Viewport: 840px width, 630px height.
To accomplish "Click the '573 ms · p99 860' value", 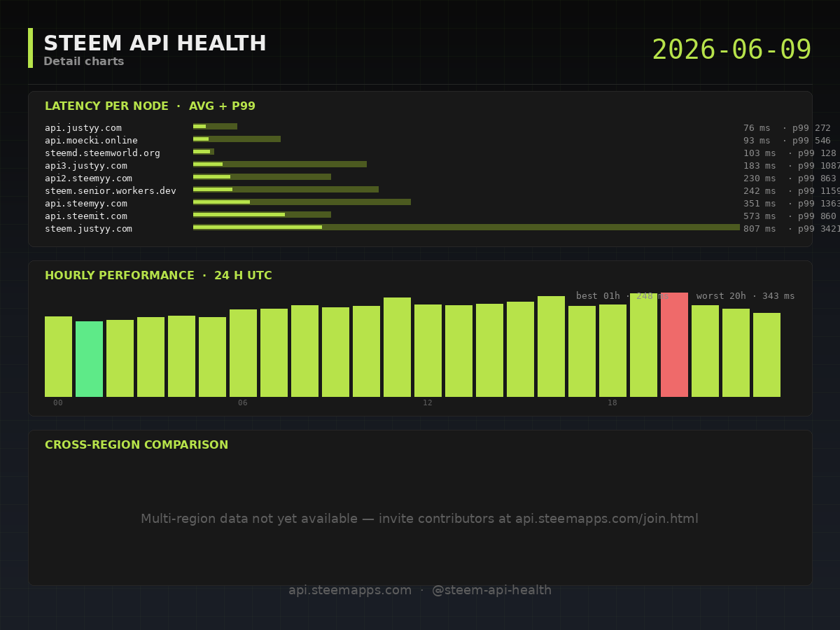I will pos(790,216).
